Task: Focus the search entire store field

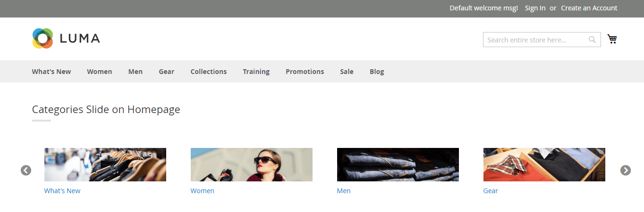Action: (x=542, y=40)
